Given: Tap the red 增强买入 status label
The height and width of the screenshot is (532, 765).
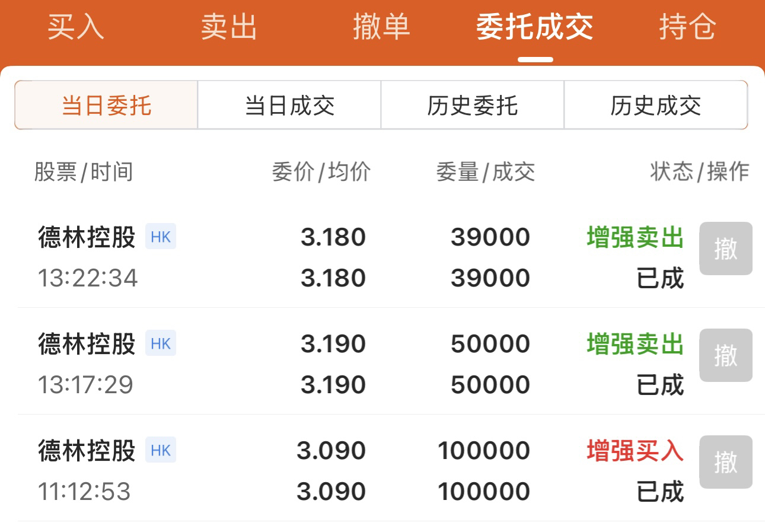Looking at the screenshot, I should [x=635, y=451].
